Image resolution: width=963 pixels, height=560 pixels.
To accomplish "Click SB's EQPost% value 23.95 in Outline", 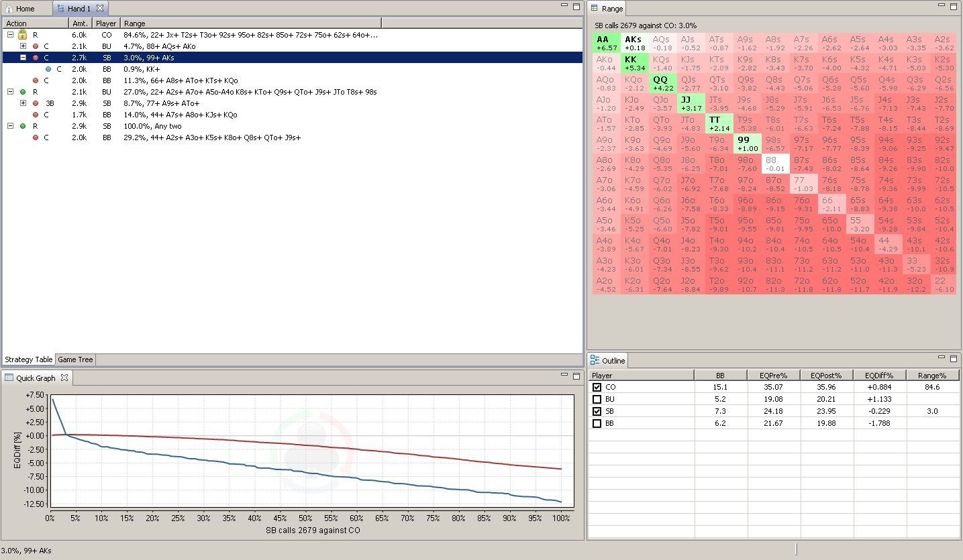I will [x=826, y=411].
